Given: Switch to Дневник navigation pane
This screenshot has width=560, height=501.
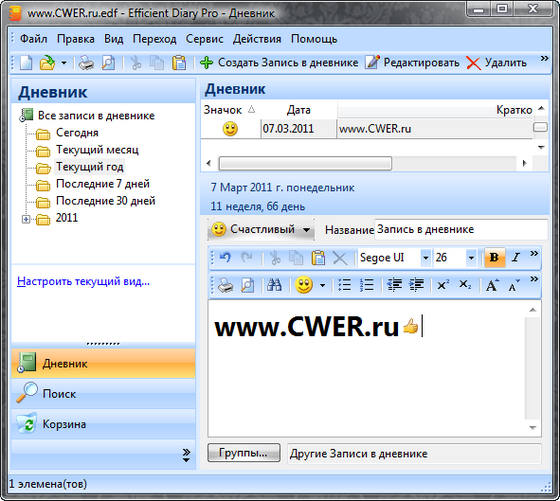Looking at the screenshot, I should point(103,364).
